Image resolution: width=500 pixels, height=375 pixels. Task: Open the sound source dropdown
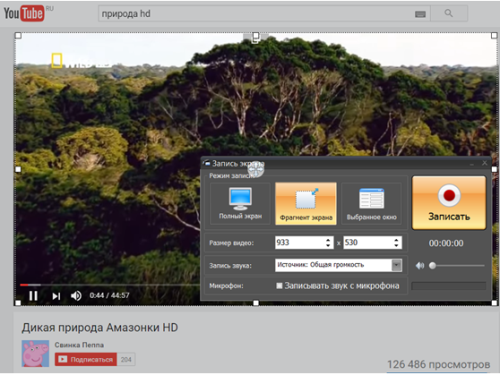[396, 265]
